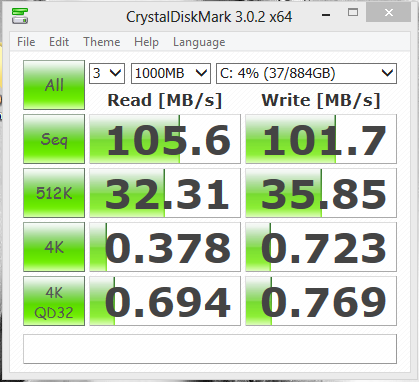This screenshot has height=382, width=419.
Task: Open the File menu
Action: 26,42
